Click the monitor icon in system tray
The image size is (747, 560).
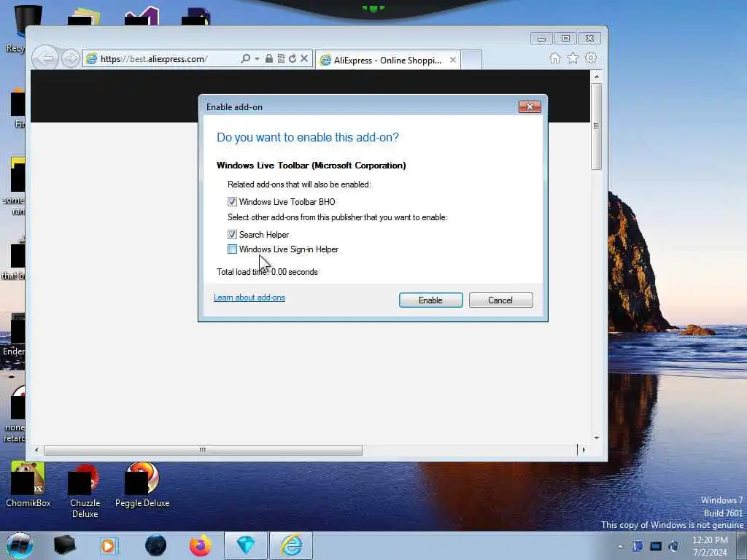pos(656,546)
